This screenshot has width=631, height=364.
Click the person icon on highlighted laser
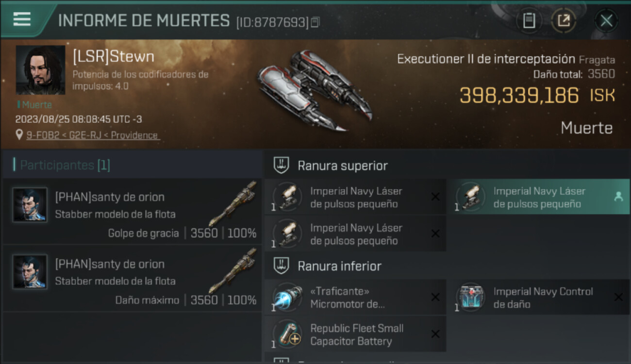pyautogui.click(x=618, y=197)
